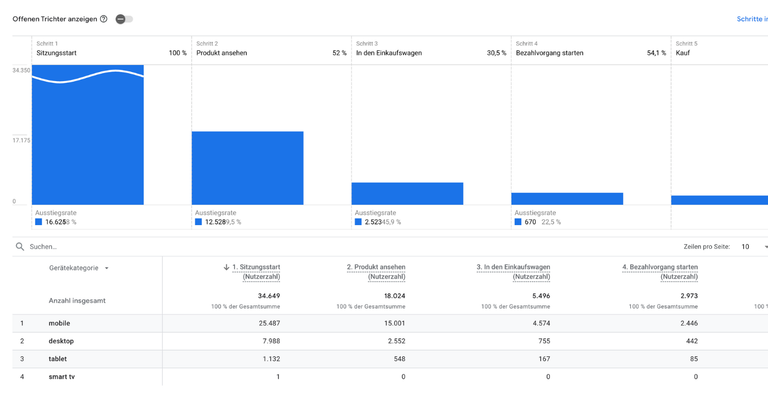The height and width of the screenshot is (393, 768).
Task: Click the mobile value 25.487
Action: [x=269, y=323]
